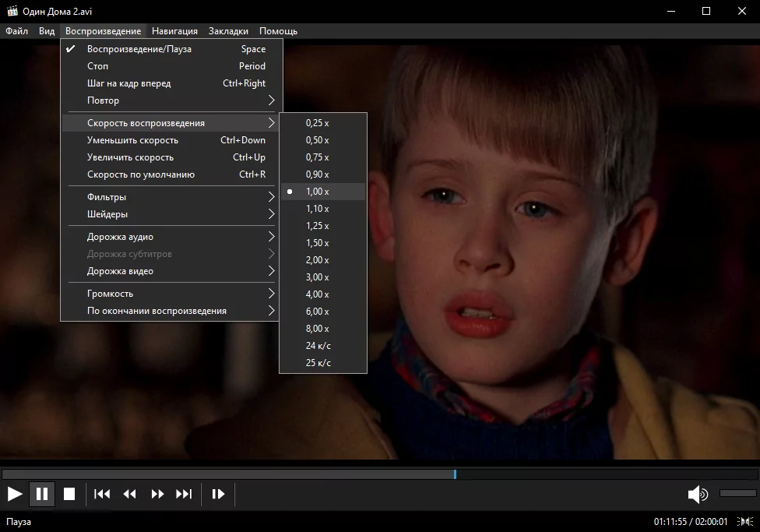Click the rewind (decrease speed) button
Image resolution: width=760 pixels, height=532 pixels.
(130, 494)
